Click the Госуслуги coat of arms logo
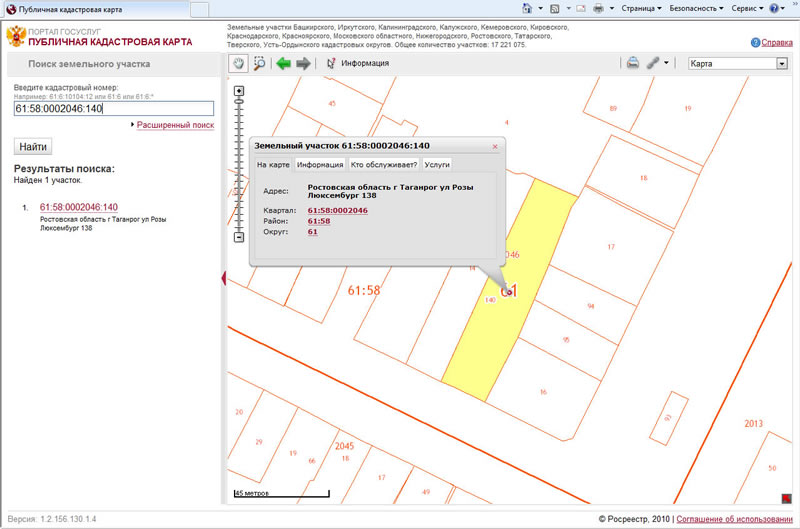Viewport: 800px width, 529px height. pyautogui.click(x=16, y=37)
